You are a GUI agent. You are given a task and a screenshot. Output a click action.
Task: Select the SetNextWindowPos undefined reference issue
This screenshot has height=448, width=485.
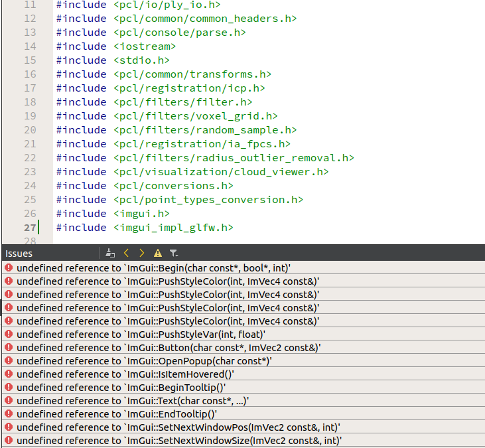(x=243, y=427)
